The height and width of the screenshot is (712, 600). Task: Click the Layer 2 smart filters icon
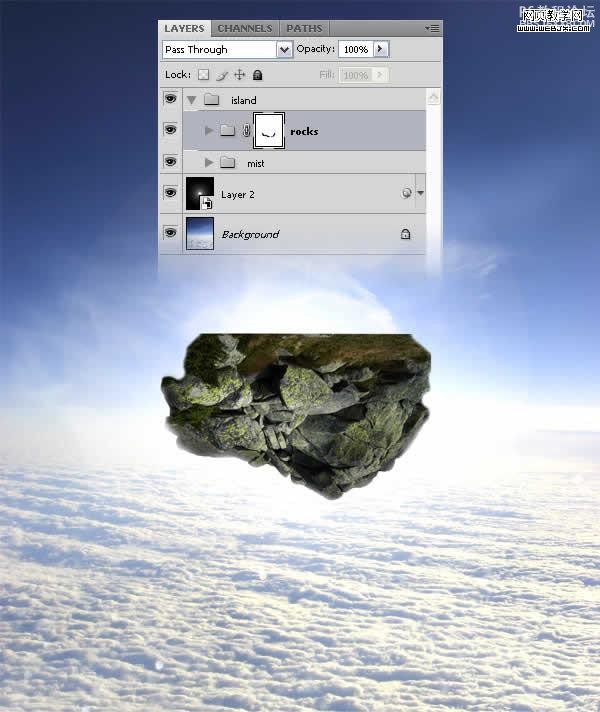tap(406, 193)
